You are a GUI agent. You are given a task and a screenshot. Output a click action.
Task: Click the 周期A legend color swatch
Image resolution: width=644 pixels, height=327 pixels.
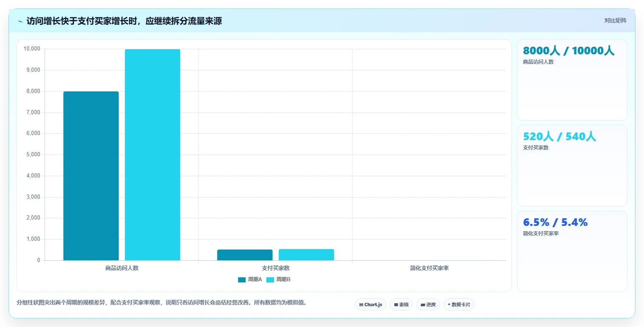click(x=242, y=279)
